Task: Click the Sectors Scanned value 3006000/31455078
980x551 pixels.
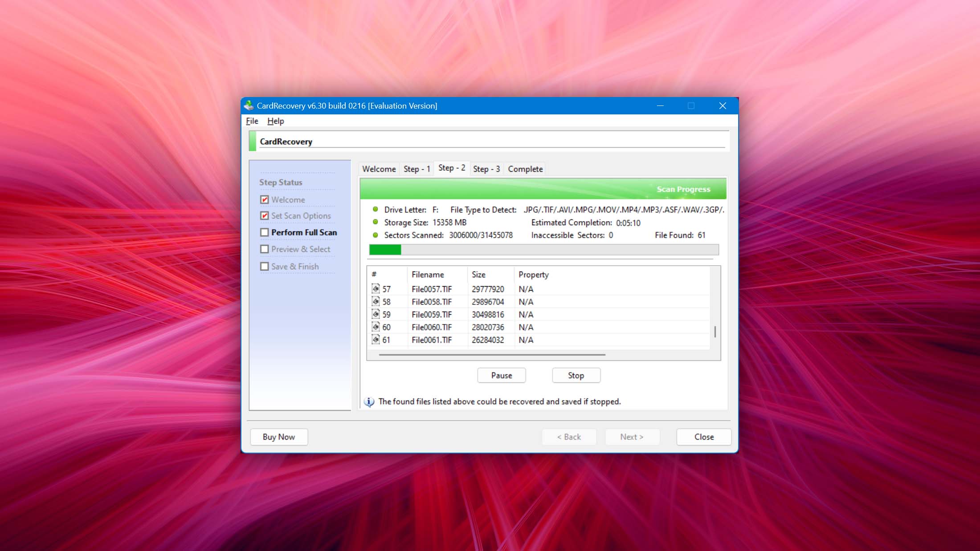Action: [x=481, y=235]
